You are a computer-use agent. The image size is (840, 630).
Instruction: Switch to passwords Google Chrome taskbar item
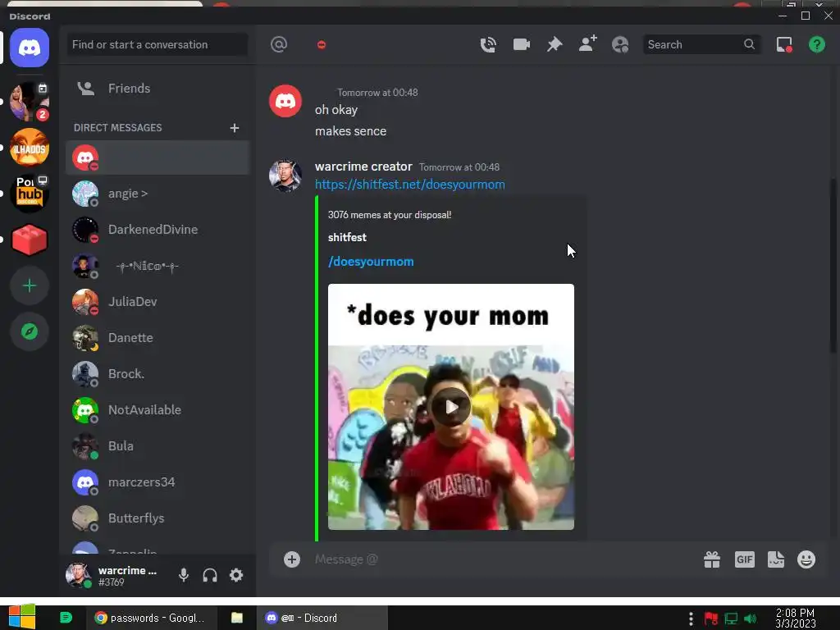[151, 619]
